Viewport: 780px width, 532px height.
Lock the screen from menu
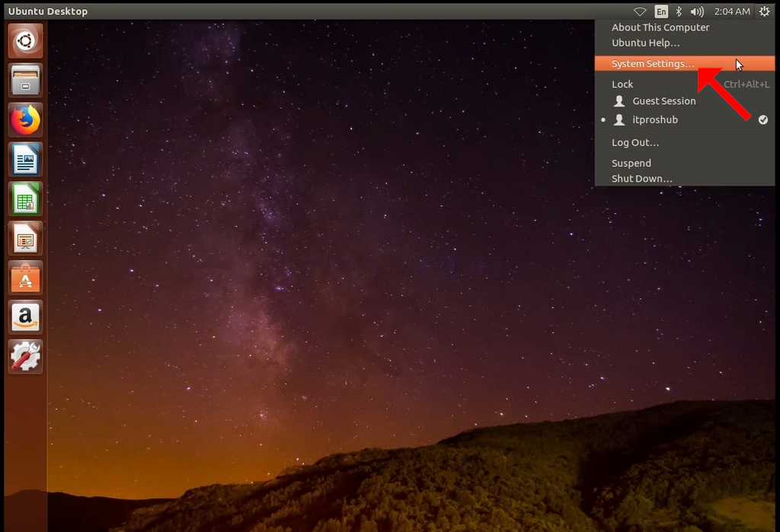tap(685, 84)
